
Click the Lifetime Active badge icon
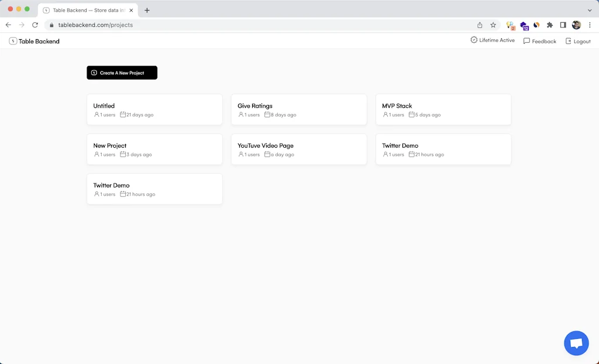coord(473,40)
